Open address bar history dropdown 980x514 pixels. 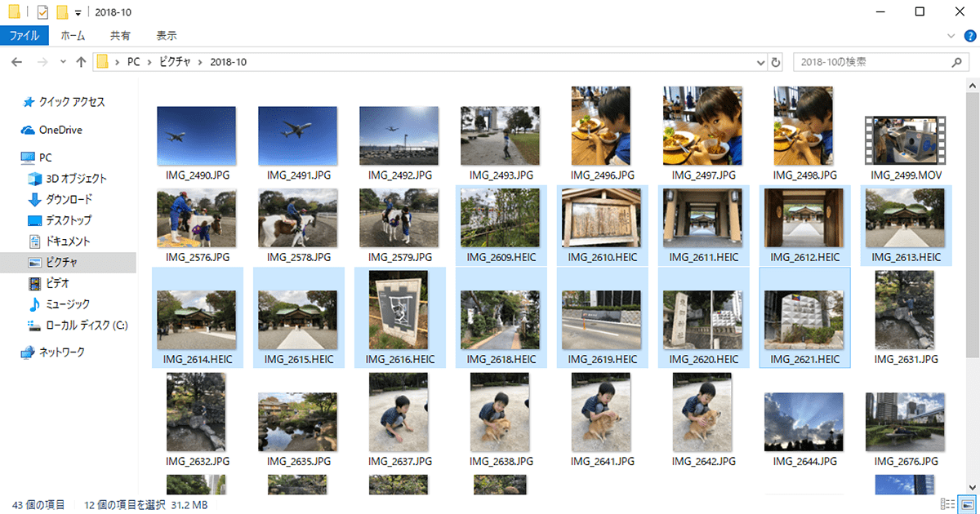[x=760, y=62]
